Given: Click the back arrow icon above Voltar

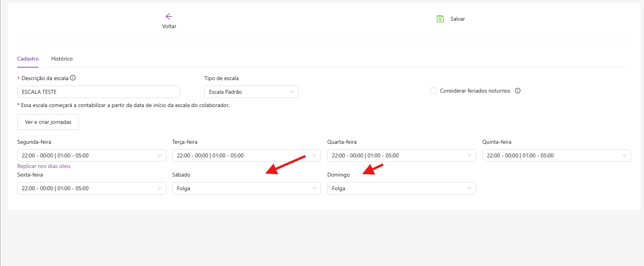Looking at the screenshot, I should [x=169, y=16].
